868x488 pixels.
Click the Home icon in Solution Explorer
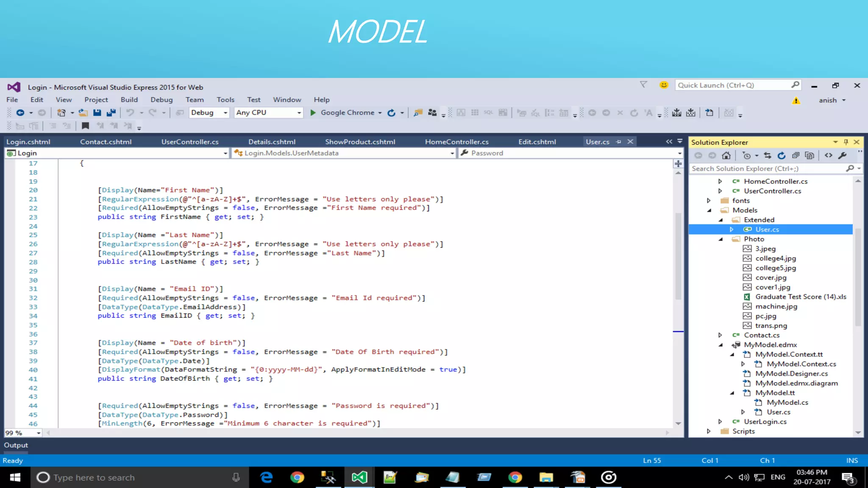726,155
